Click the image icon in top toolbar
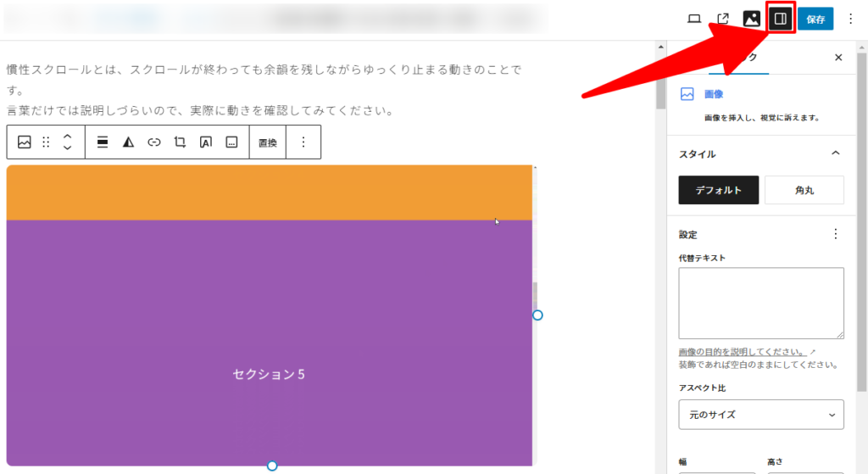This screenshot has height=474, width=868. 751,19
